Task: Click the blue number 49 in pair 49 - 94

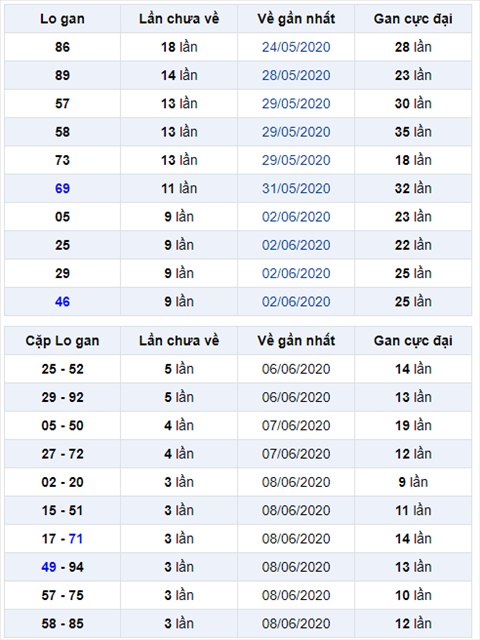Action: [x=49, y=567]
